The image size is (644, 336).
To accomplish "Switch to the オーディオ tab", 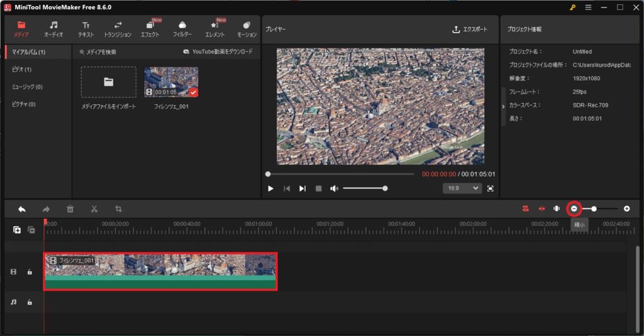I will tap(53, 30).
